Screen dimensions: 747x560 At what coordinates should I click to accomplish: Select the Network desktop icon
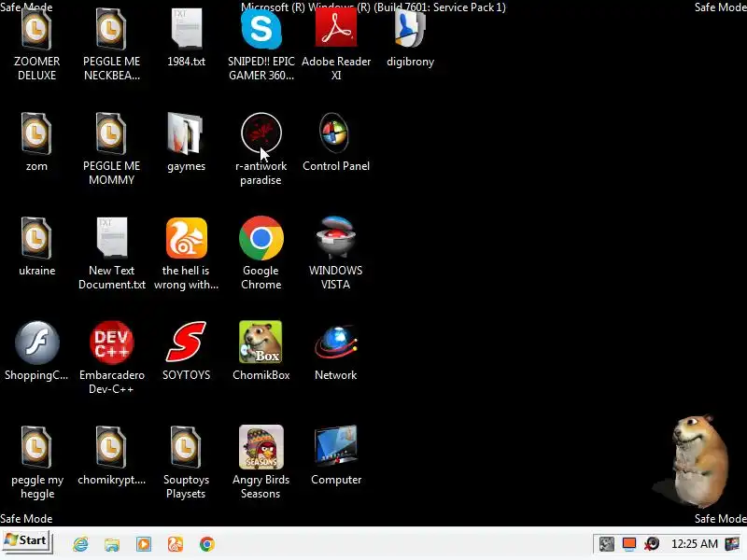(336, 342)
